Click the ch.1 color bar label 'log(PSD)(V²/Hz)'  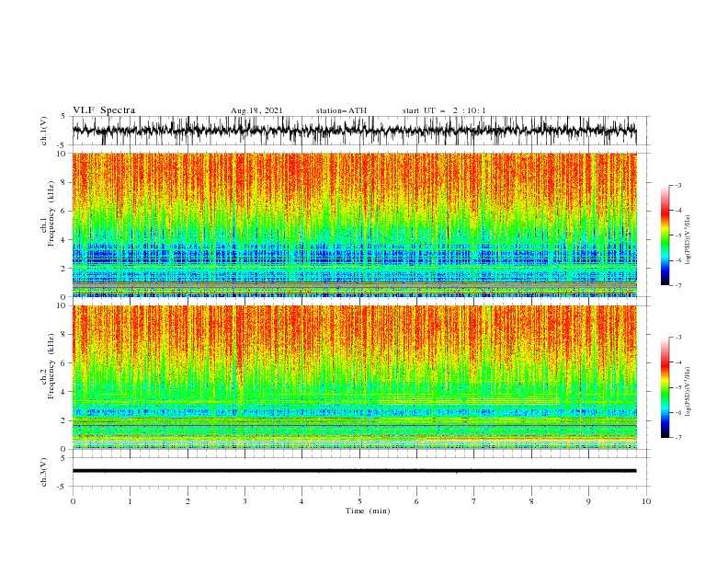coord(688,240)
